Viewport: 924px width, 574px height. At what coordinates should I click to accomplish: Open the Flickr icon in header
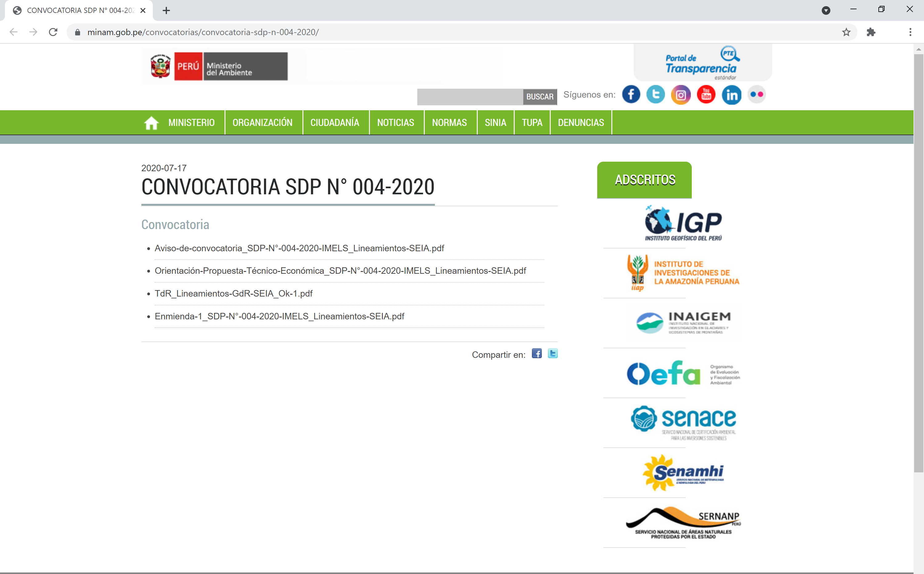tap(756, 95)
